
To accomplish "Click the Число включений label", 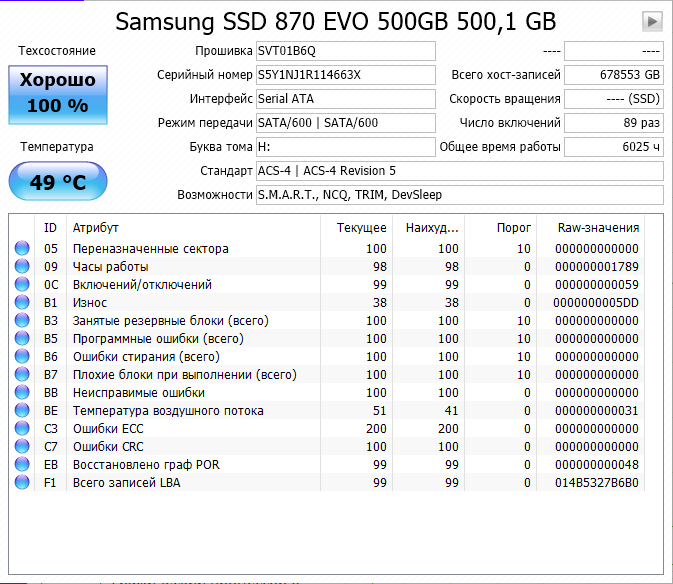I will 510,123.
